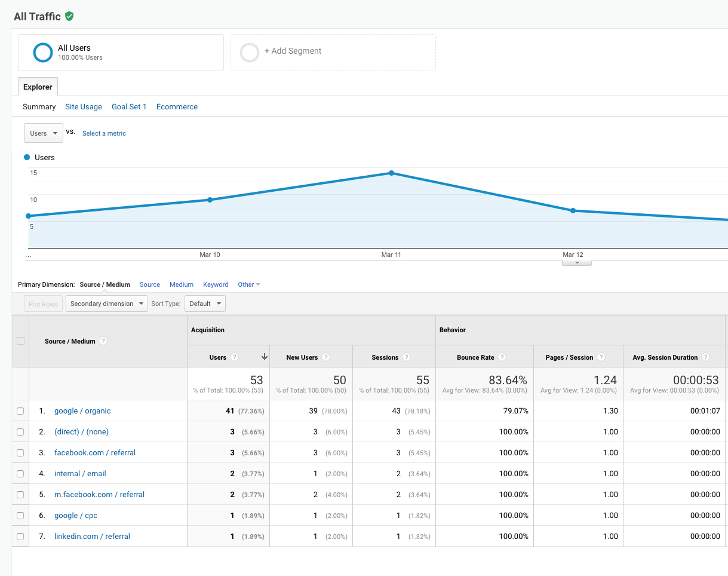This screenshot has height=576, width=728.
Task: Switch to the Ecommerce tab
Action: (177, 106)
